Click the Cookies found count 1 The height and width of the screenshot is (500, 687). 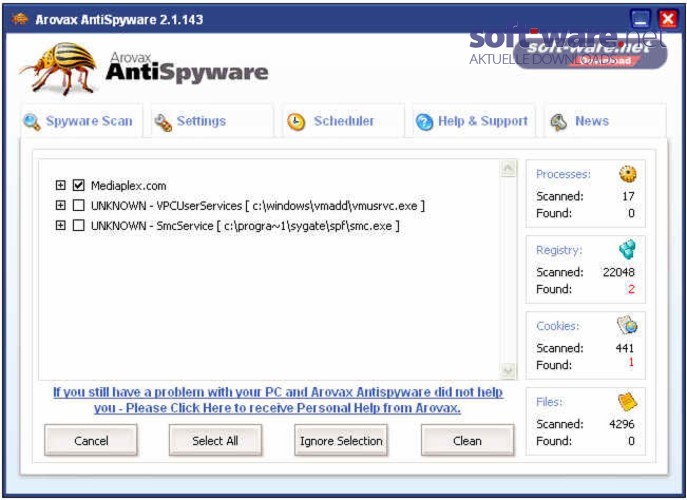(631, 362)
